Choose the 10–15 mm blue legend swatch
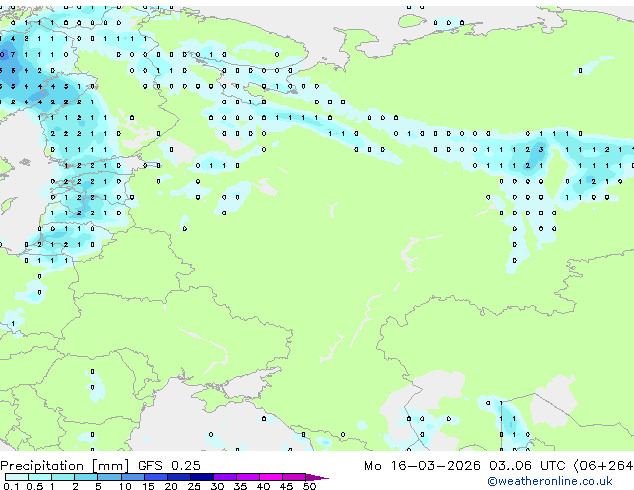634x490 pixels. pyautogui.click(x=133, y=477)
